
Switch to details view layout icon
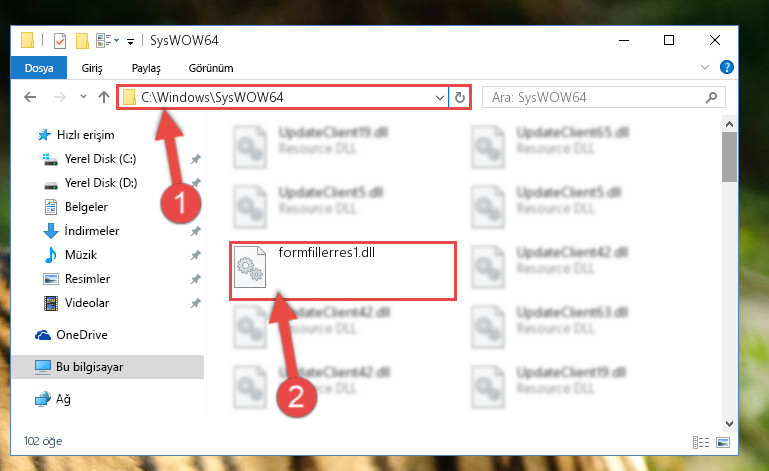coord(701,442)
